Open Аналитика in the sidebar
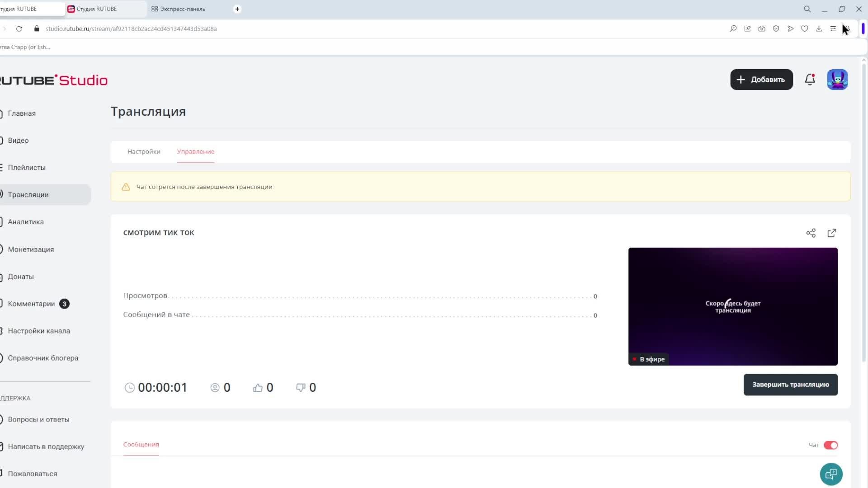 coord(26,222)
